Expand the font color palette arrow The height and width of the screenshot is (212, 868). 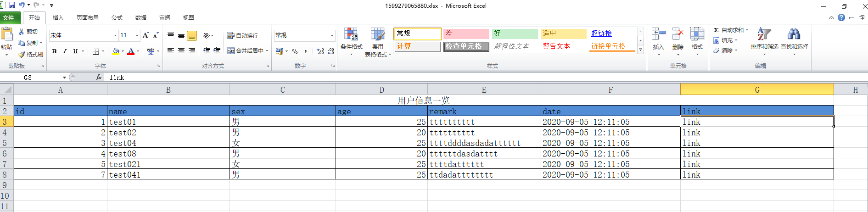[138, 51]
